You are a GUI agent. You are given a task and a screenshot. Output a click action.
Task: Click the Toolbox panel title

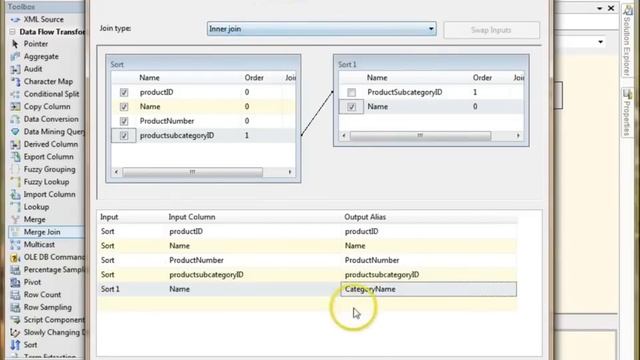pos(21,7)
